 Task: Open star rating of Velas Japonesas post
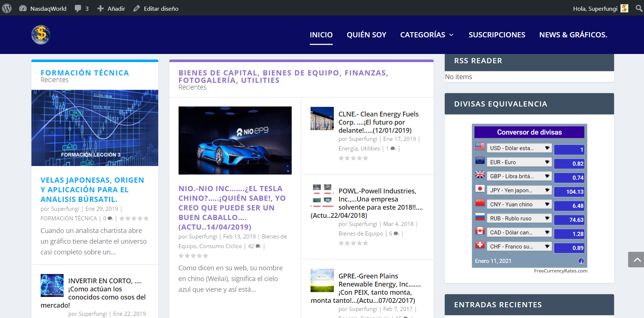pos(134,219)
